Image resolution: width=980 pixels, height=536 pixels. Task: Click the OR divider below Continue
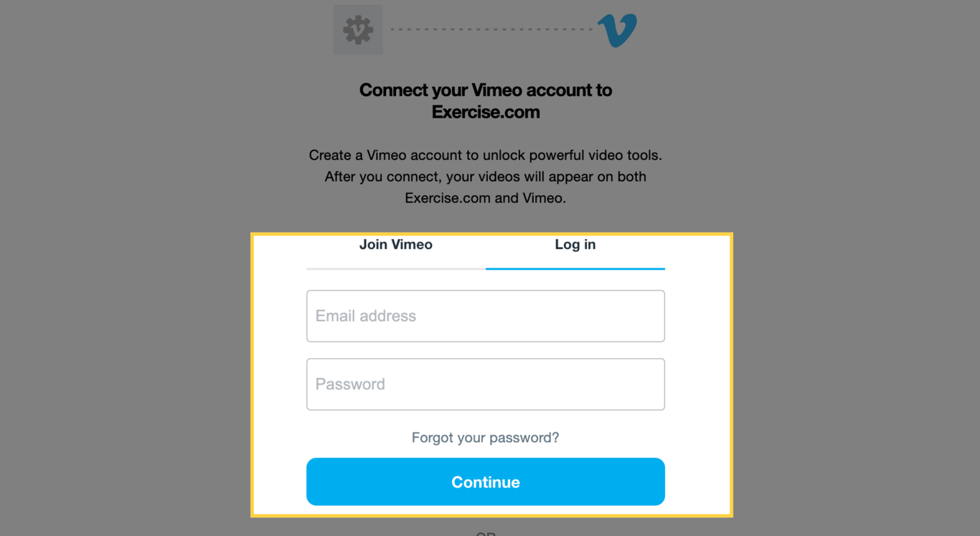click(486, 533)
